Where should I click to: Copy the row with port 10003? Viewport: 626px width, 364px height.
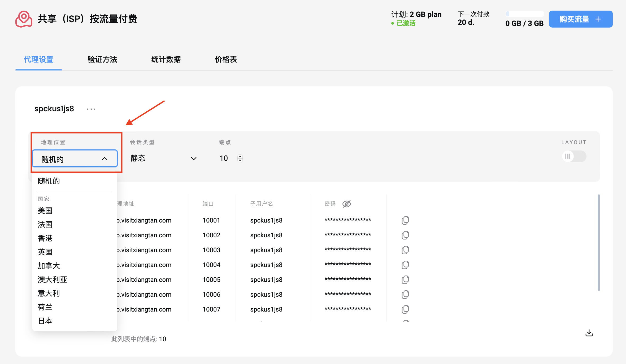[x=405, y=250]
